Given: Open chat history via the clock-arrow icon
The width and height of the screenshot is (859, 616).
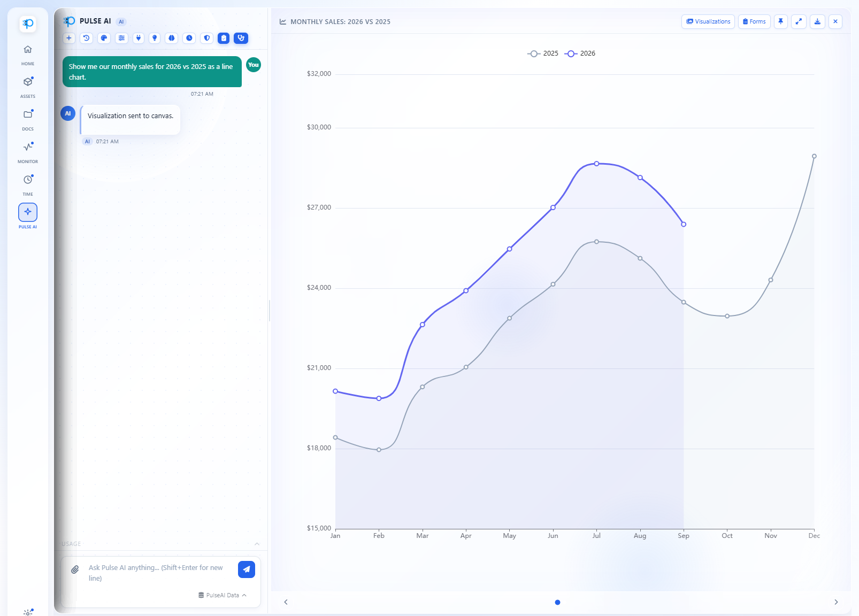Looking at the screenshot, I should pos(86,38).
